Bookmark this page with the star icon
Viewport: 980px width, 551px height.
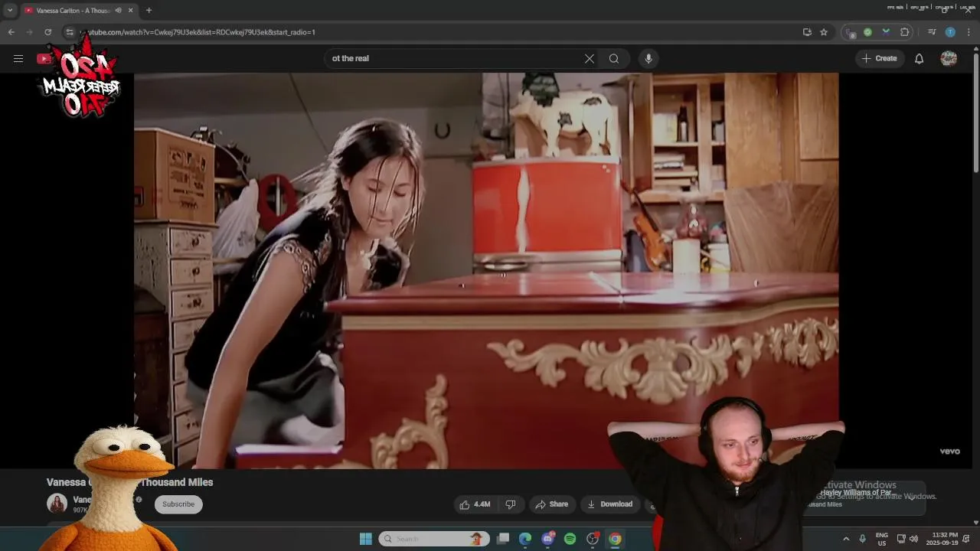824,32
